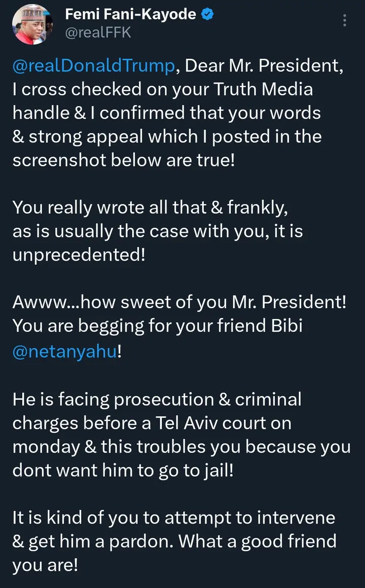The image size is (365, 588).
Task: Click the blue verified badge icon
Action: tap(208, 15)
